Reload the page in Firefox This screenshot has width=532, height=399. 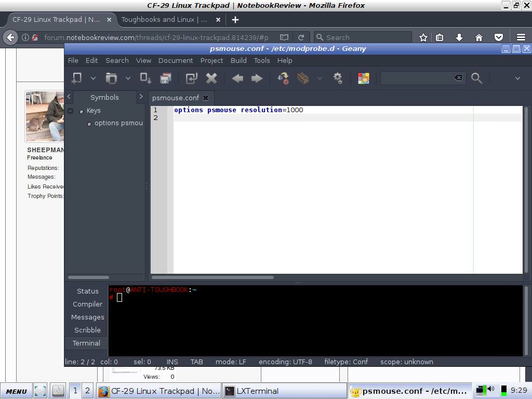[x=301, y=37]
